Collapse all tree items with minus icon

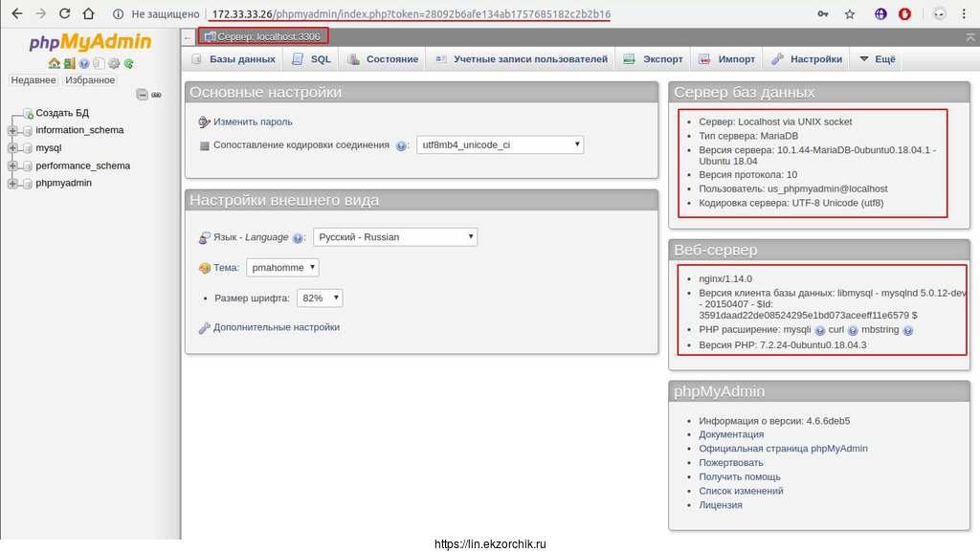142,95
